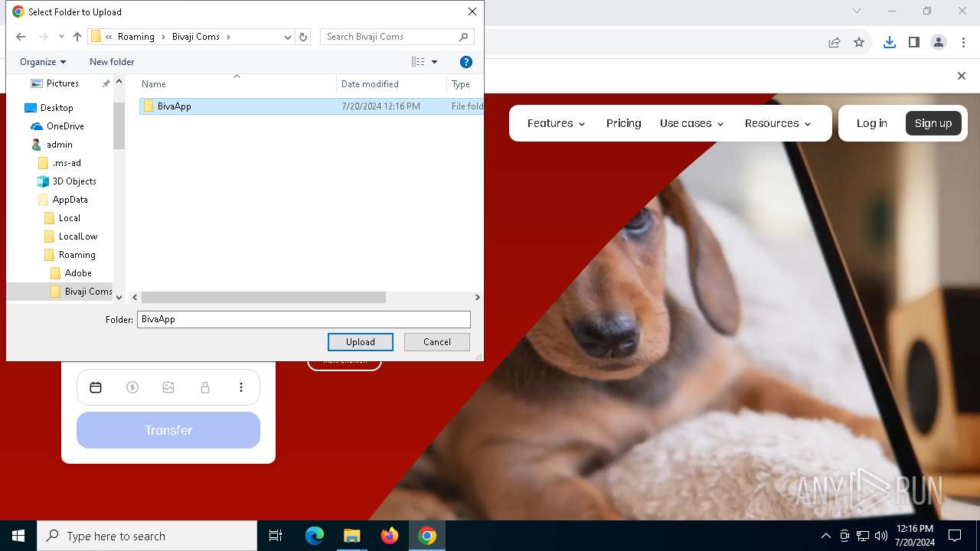
Task: Select Desktop in navigation tree
Action: 57,108
